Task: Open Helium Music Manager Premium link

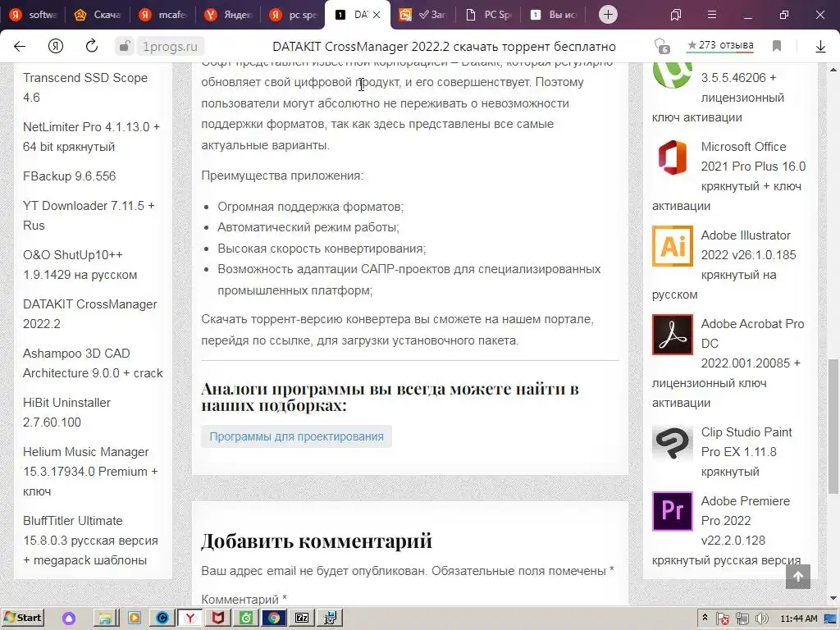Action: click(x=90, y=472)
